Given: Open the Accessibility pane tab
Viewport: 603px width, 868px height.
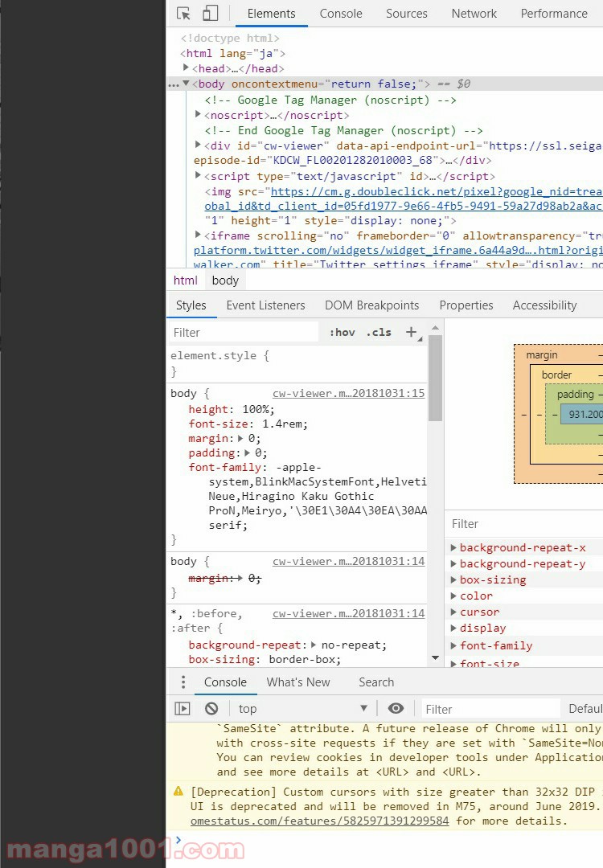Looking at the screenshot, I should click(x=545, y=305).
